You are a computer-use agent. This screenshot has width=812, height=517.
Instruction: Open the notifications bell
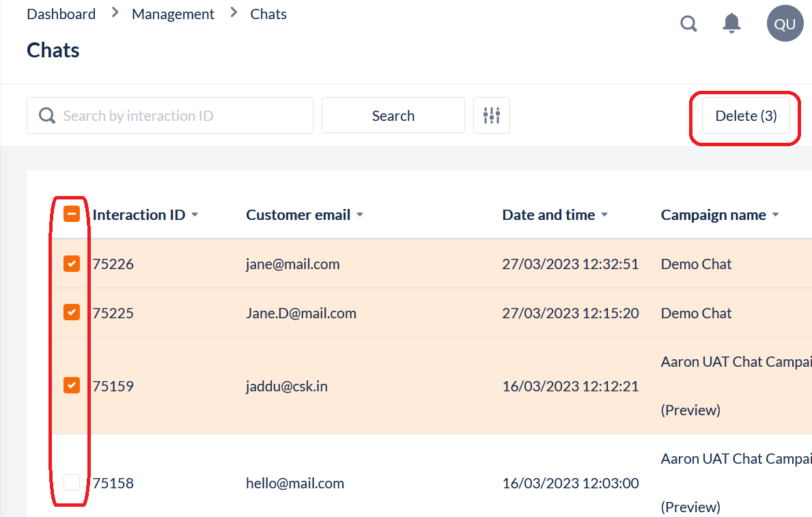click(731, 23)
